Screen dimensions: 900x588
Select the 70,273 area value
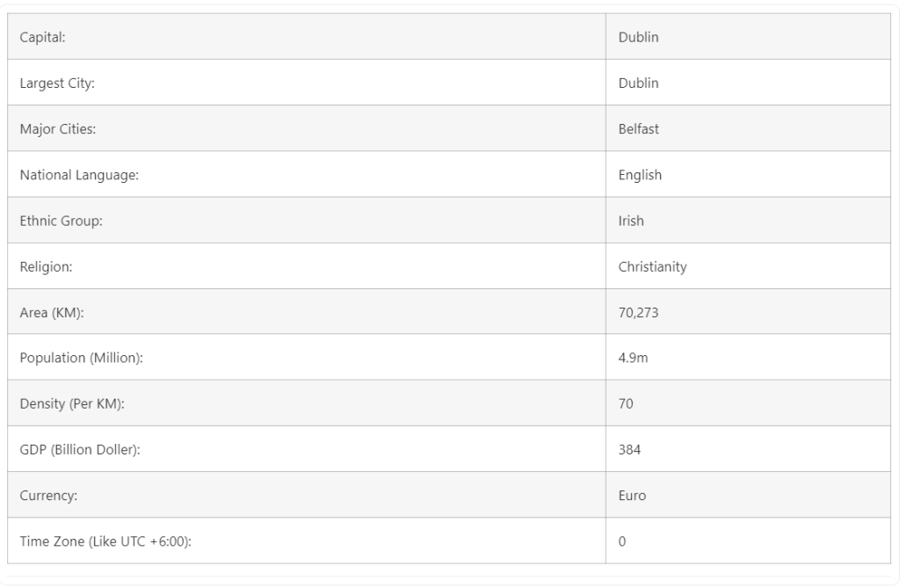[x=638, y=312]
